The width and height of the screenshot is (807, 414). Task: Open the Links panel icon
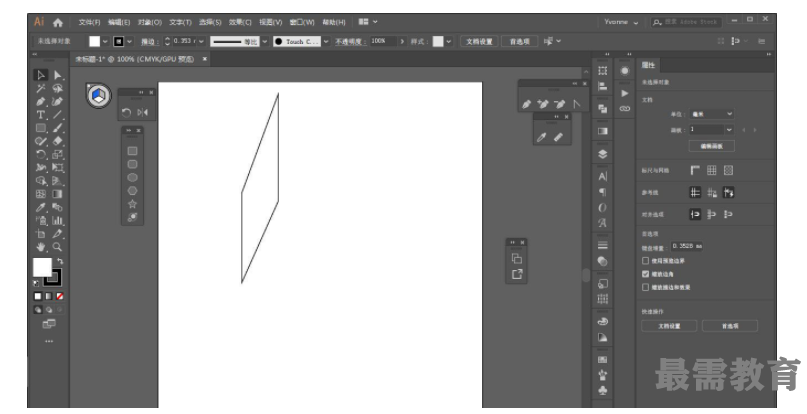(x=625, y=109)
